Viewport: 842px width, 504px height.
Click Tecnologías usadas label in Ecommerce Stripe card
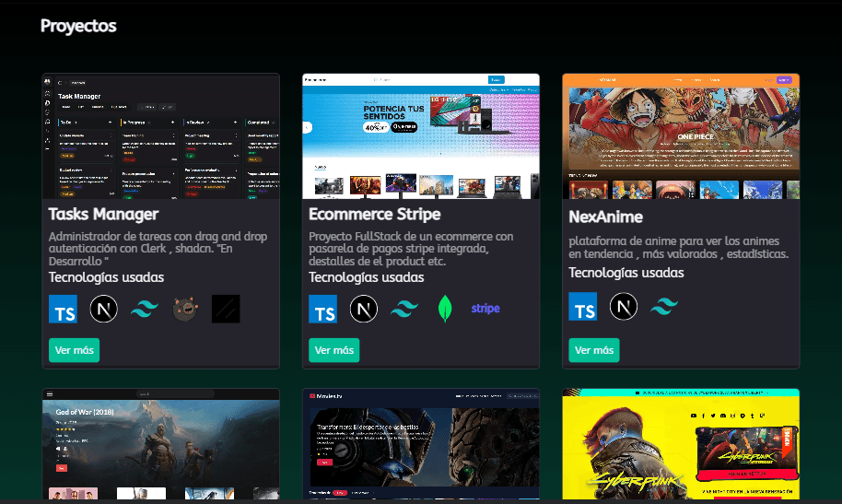[367, 277]
